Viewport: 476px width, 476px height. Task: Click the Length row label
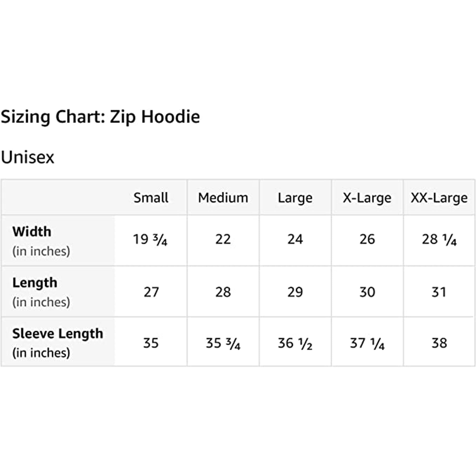tap(35, 283)
